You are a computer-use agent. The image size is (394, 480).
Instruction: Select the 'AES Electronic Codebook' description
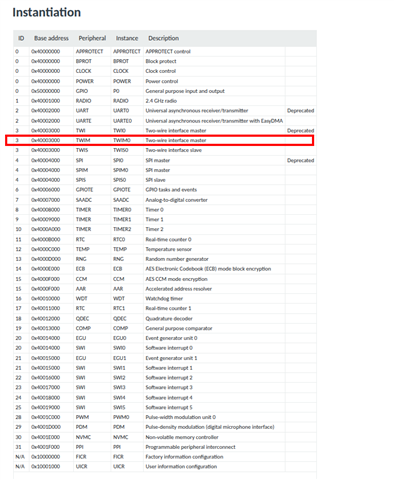click(208, 269)
